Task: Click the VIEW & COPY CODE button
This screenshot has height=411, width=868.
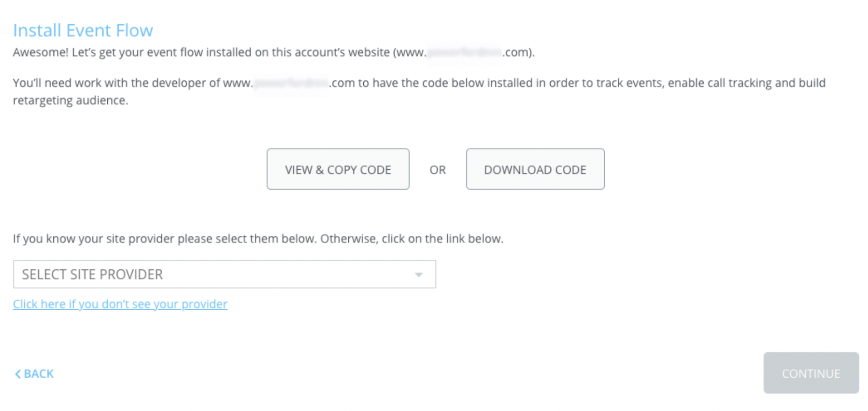Action: tap(338, 169)
